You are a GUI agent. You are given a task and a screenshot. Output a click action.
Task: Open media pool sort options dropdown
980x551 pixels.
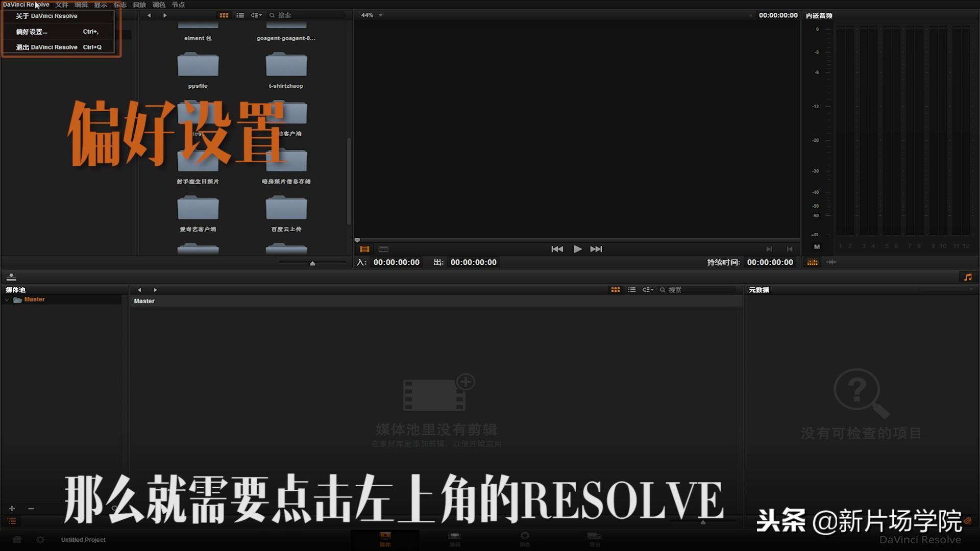pos(648,290)
